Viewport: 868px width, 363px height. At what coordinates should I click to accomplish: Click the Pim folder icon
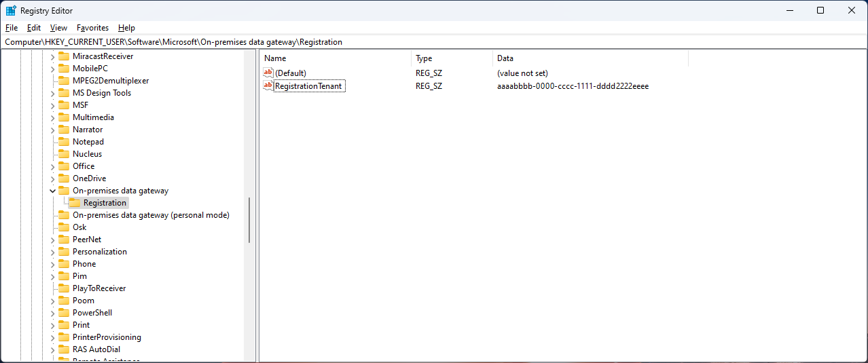pyautogui.click(x=63, y=276)
